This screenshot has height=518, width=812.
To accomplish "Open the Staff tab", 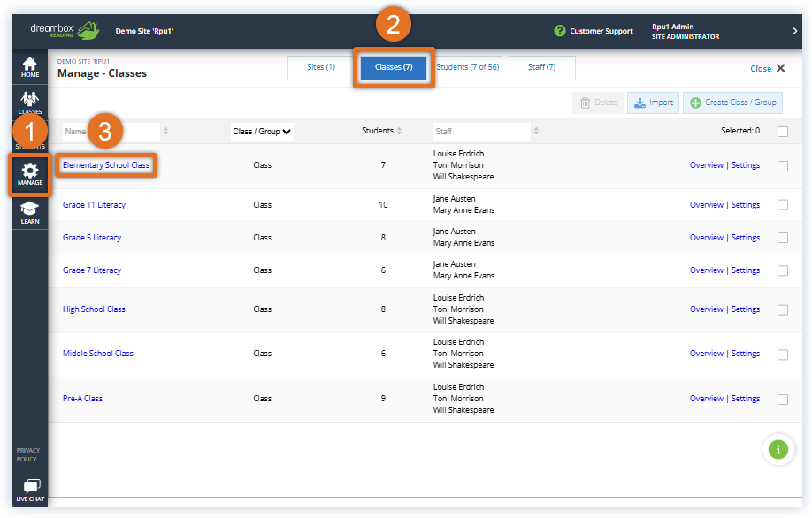I will 541,67.
